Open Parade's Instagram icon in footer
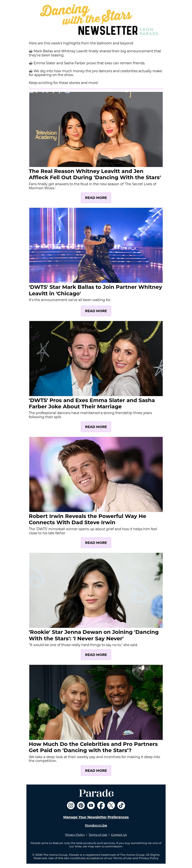The image size is (192, 868). 71,805
